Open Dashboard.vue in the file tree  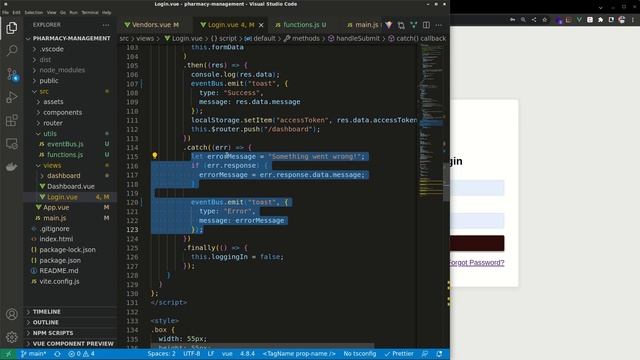(x=71, y=187)
